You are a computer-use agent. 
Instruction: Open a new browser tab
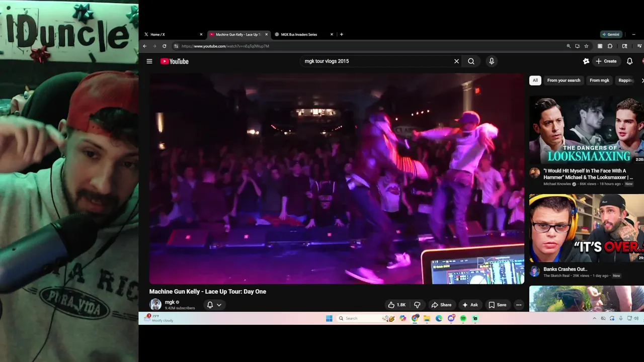click(x=342, y=35)
